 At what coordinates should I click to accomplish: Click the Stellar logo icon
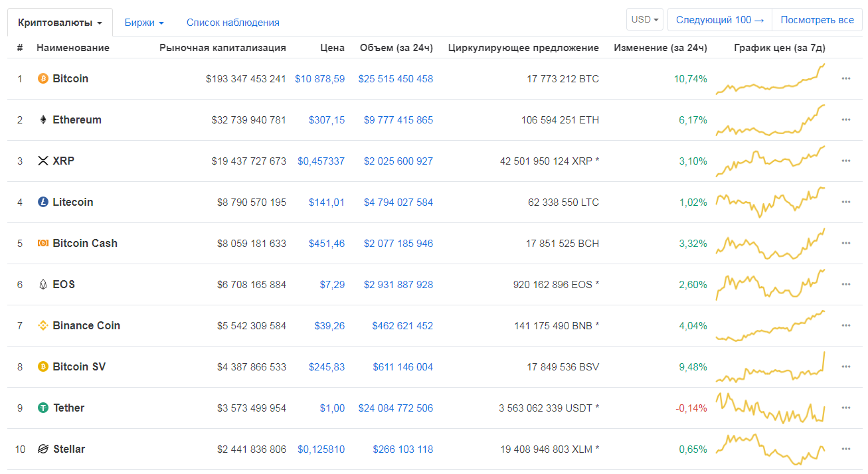click(x=43, y=449)
